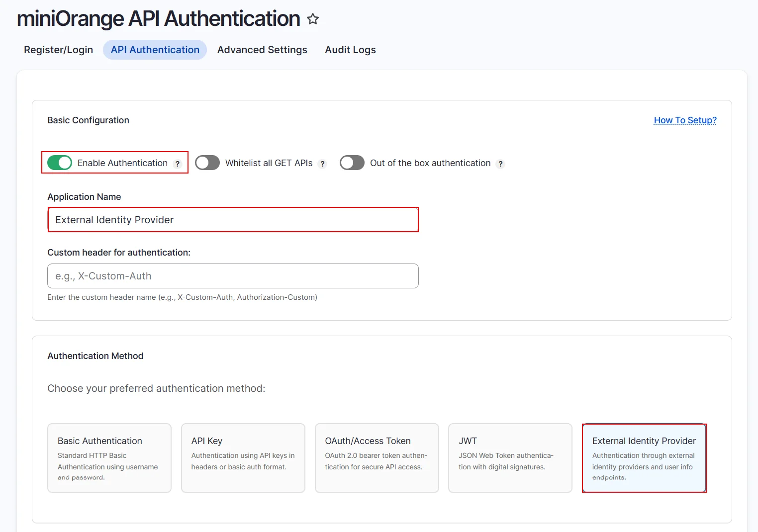Open help tooltip for Enable Authentication
Image resolution: width=758 pixels, height=532 pixels.
click(178, 164)
